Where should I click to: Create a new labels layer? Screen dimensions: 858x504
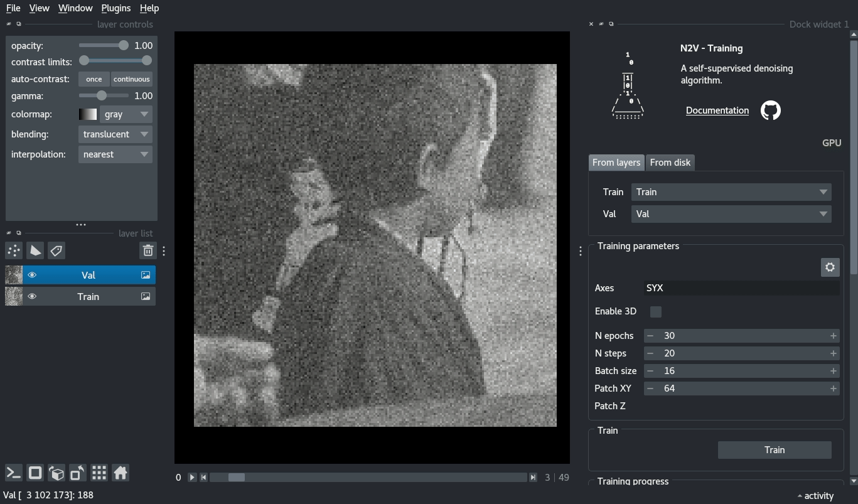(x=56, y=250)
